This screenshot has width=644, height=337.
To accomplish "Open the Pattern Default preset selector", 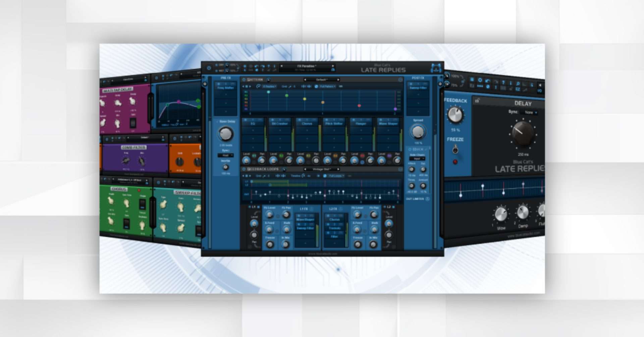I will click(321, 80).
